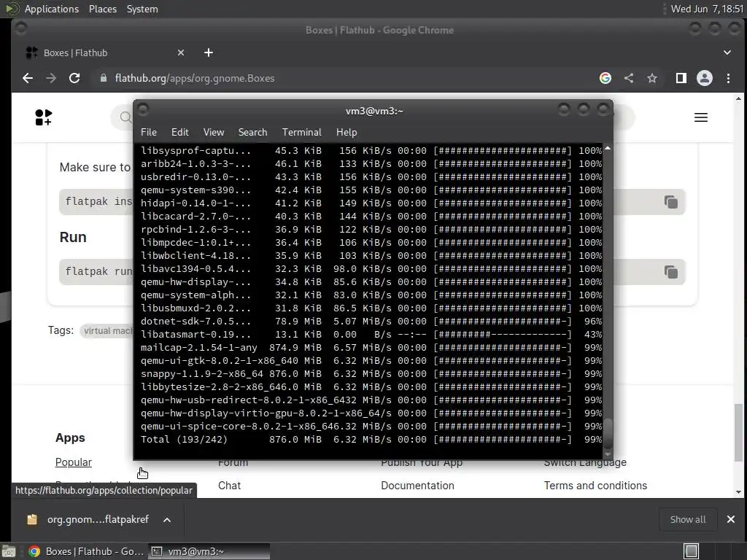Follow the Popular apps link

point(74,462)
